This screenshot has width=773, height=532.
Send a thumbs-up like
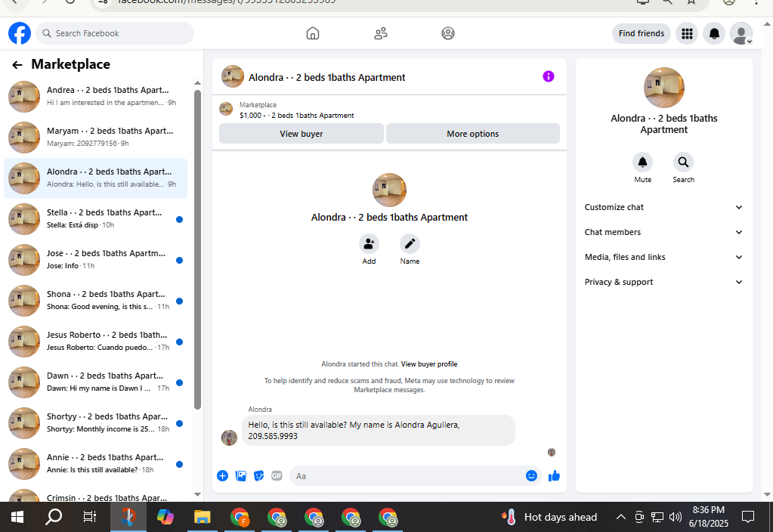(554, 476)
